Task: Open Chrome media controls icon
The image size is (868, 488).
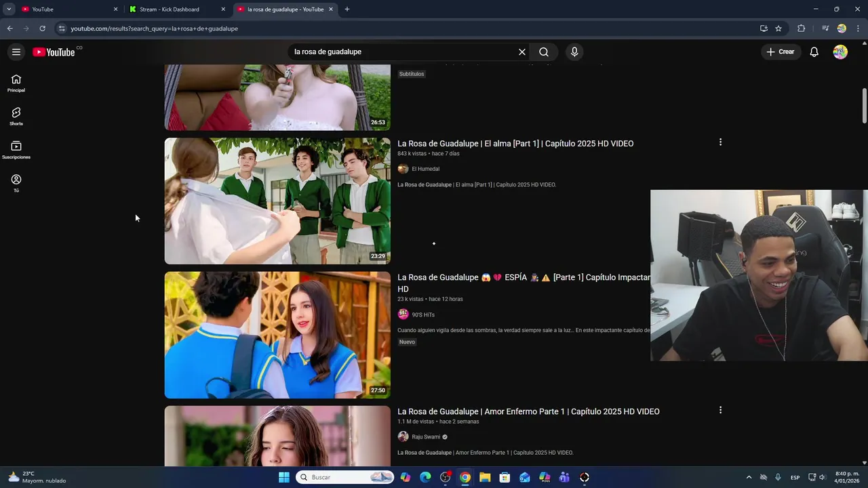Action: (825, 28)
